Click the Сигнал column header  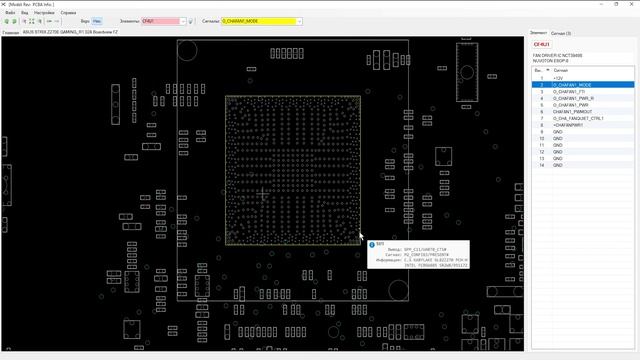tap(593, 71)
